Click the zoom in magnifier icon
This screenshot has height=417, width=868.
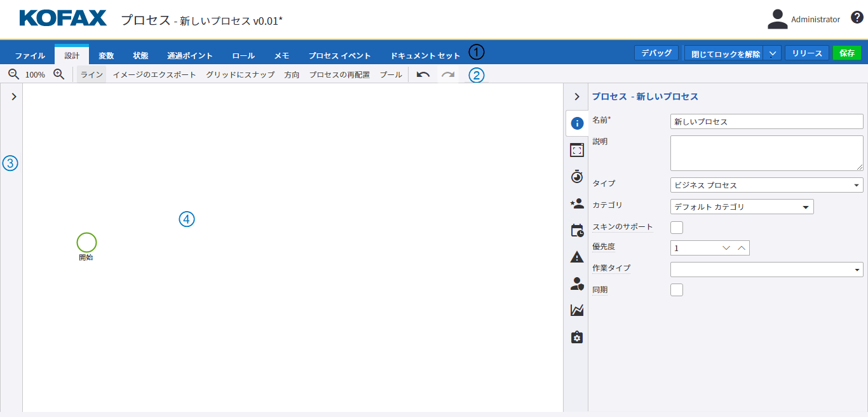[x=59, y=74]
